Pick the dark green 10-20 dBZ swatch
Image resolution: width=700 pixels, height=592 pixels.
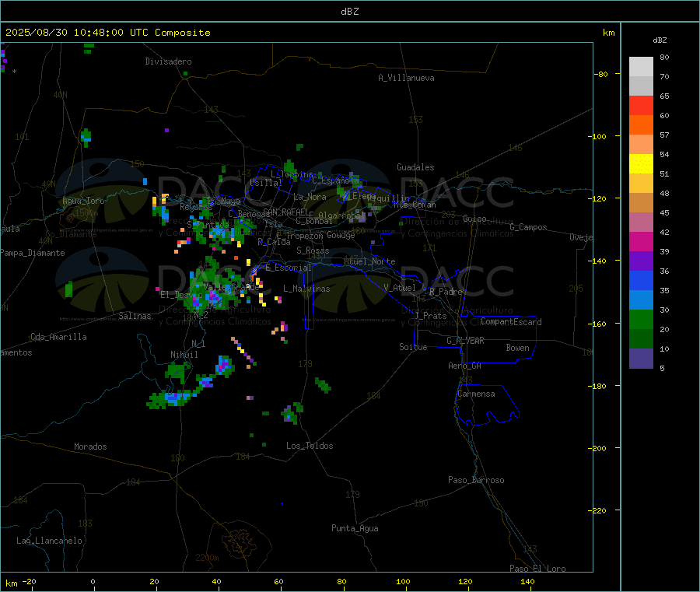[641, 338]
